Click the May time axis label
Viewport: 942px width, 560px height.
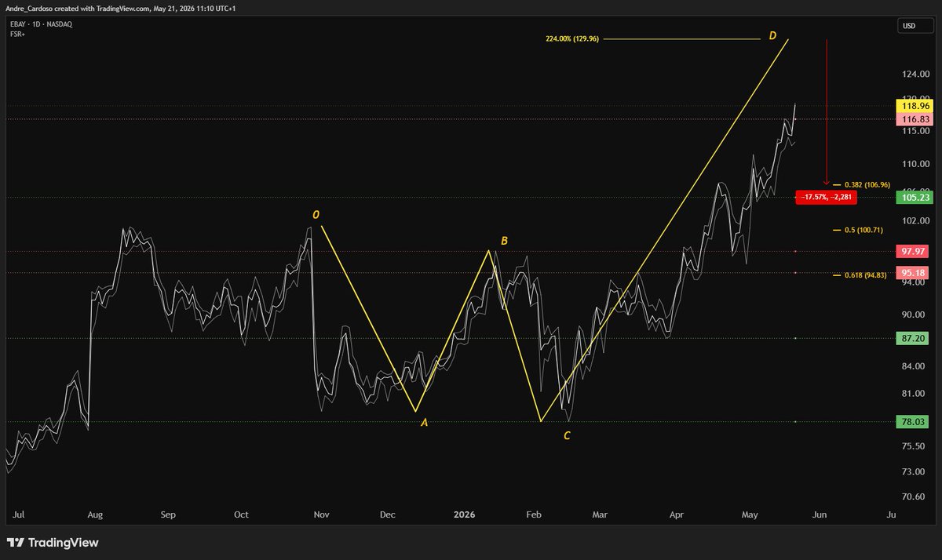tap(750, 515)
